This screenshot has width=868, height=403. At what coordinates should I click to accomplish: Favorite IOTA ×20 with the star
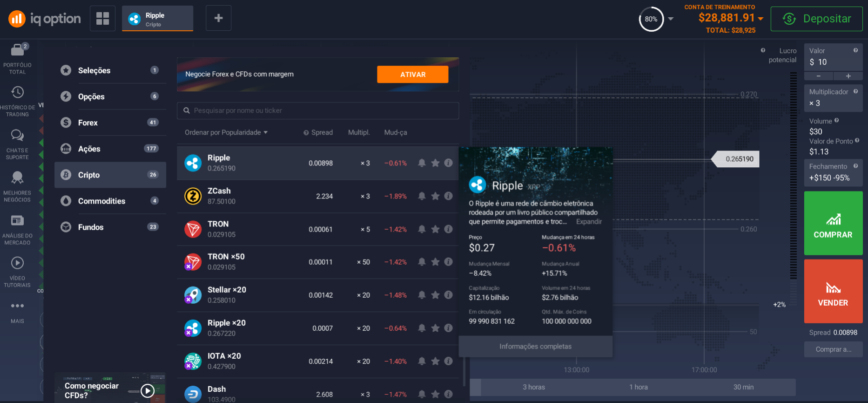(435, 361)
